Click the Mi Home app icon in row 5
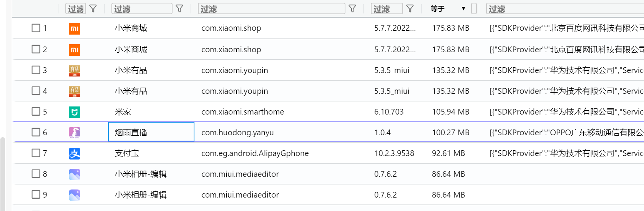 pyautogui.click(x=75, y=112)
